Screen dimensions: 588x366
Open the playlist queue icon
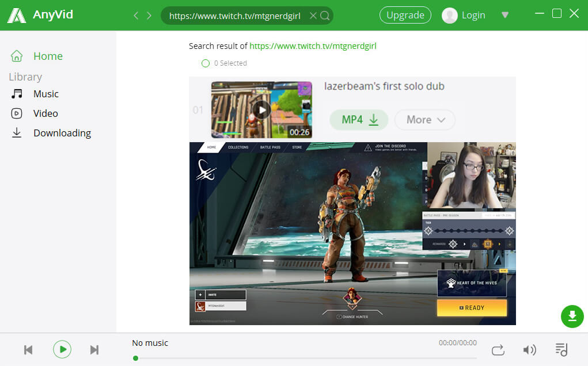pos(562,350)
